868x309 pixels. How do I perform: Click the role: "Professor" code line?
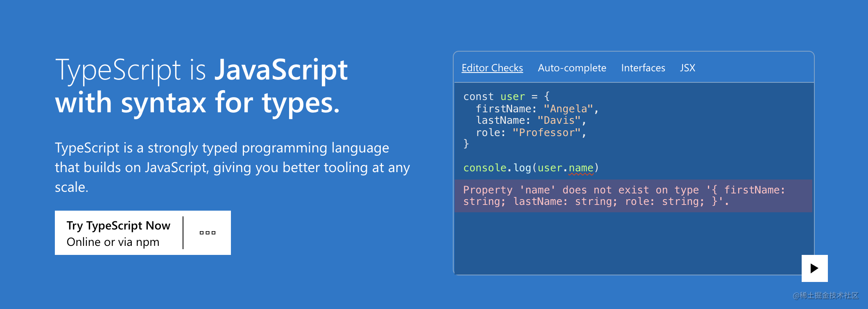[x=531, y=132]
